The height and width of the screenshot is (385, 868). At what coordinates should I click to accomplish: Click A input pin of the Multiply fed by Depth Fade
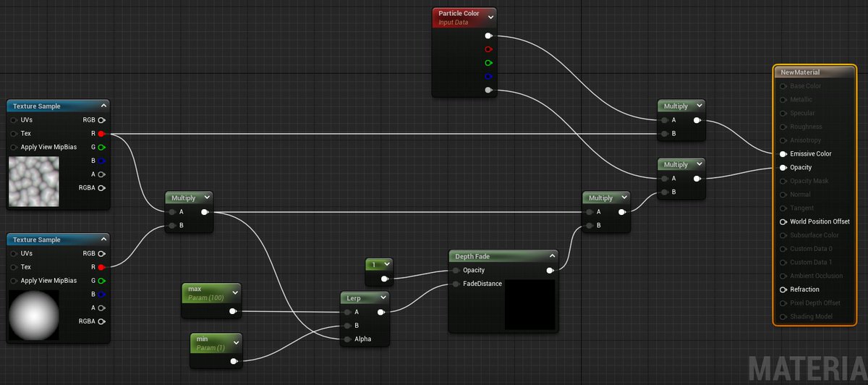[589, 212]
